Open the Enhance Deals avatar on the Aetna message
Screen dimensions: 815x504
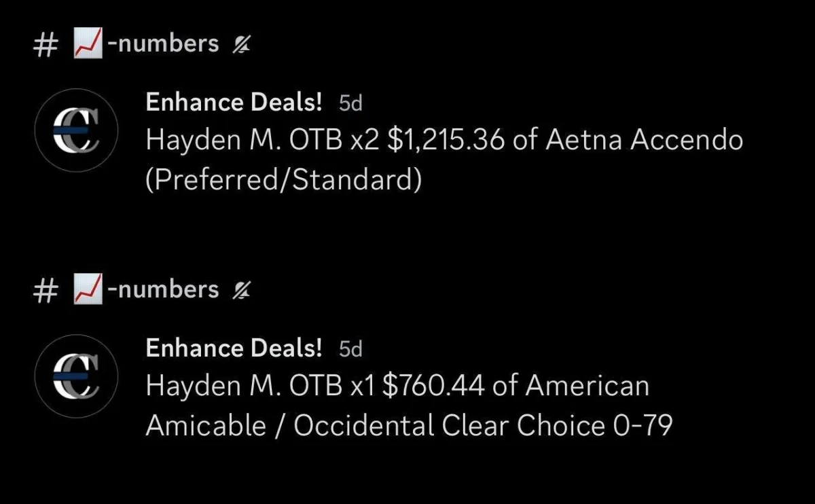pyautogui.click(x=76, y=128)
